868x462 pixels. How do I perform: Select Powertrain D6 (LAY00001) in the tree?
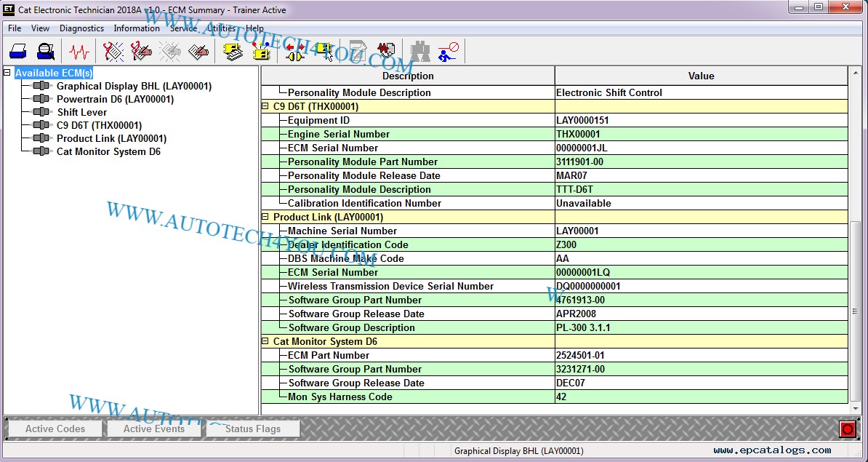pos(115,100)
